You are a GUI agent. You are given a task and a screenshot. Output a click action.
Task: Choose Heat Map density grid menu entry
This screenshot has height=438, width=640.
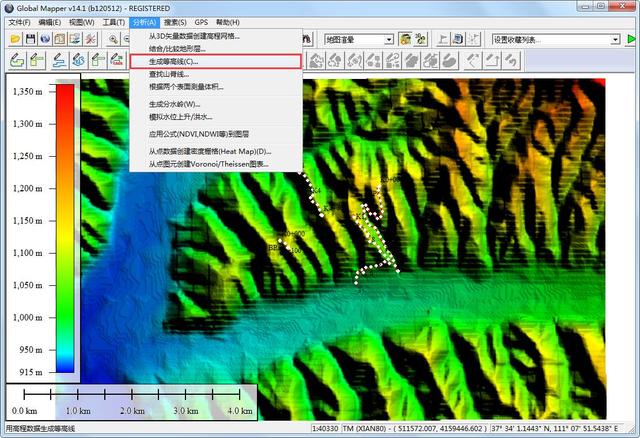point(216,151)
